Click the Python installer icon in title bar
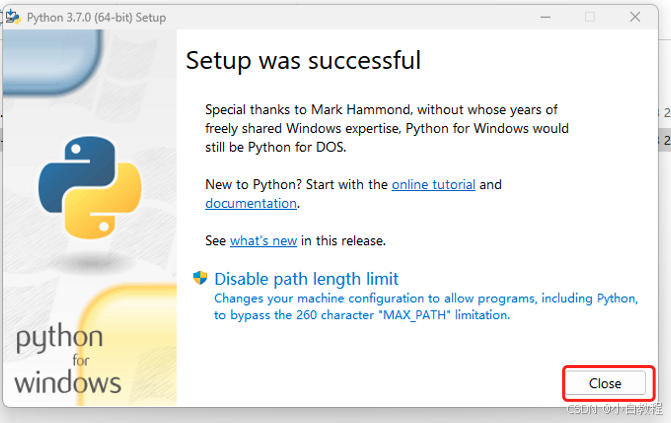 [13, 17]
